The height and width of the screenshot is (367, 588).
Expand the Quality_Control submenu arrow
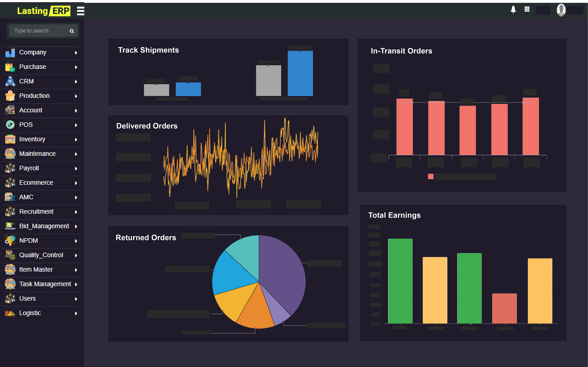[76, 256]
